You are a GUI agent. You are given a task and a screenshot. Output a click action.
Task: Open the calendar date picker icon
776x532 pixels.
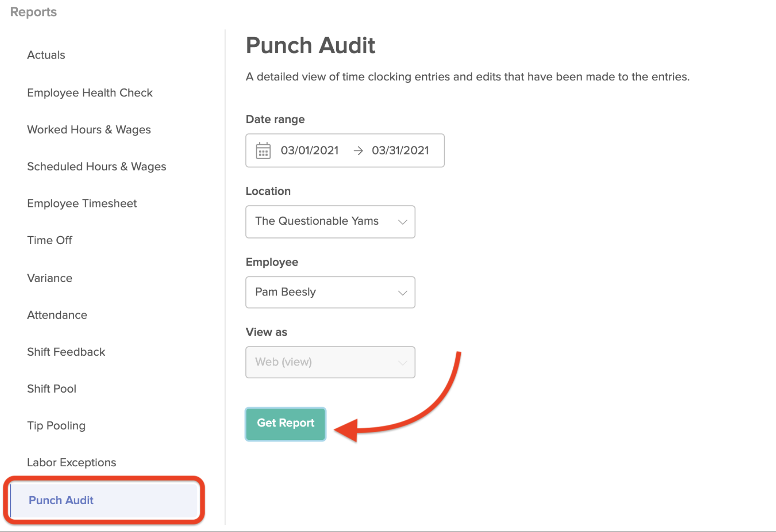click(263, 150)
